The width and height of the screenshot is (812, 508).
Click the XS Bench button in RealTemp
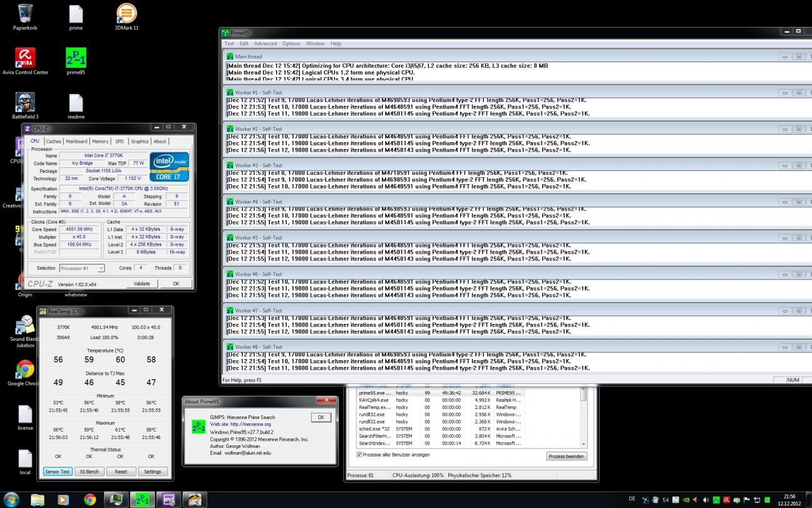point(89,471)
